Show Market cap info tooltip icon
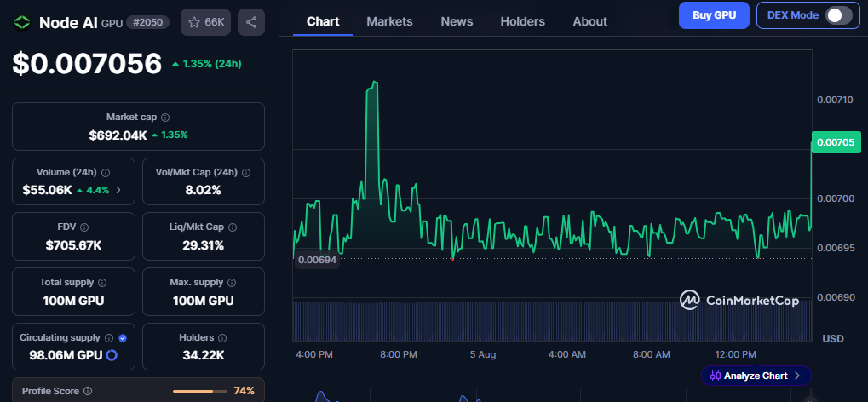Viewport: 868px width, 402px height. click(165, 118)
